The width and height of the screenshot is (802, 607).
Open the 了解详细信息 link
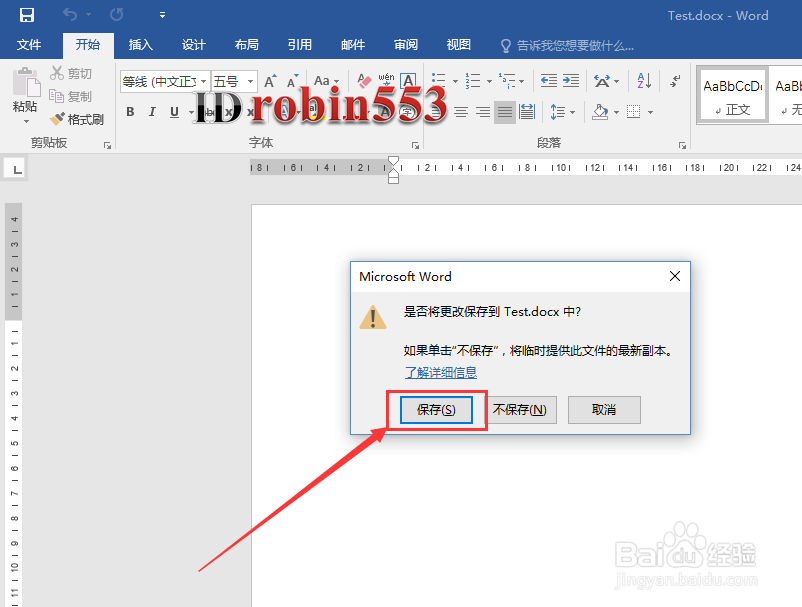point(440,372)
